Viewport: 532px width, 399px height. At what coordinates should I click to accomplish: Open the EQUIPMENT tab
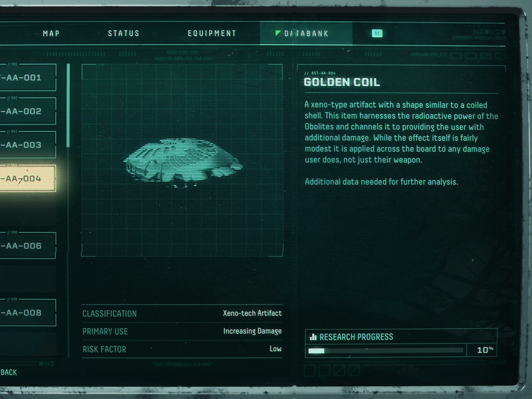pos(212,34)
